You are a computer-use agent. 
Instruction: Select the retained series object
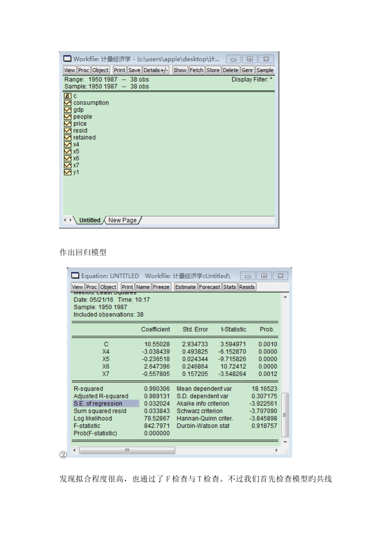tap(84, 138)
